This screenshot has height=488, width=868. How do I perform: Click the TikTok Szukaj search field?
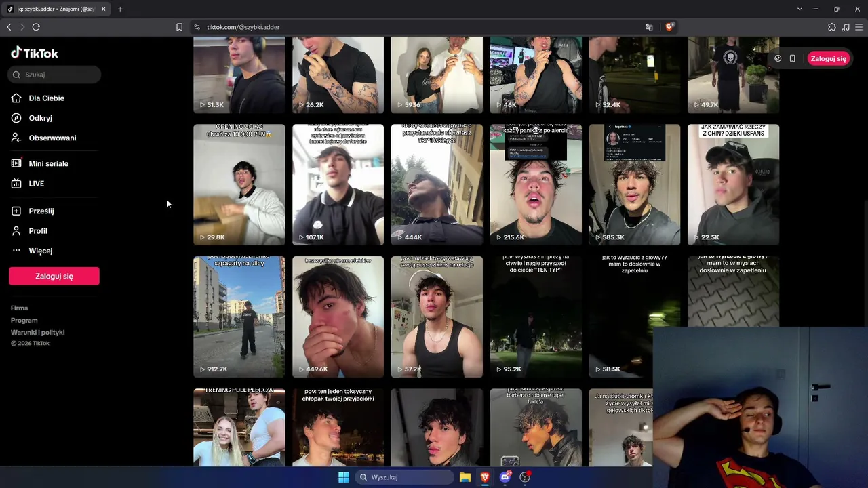click(x=54, y=75)
